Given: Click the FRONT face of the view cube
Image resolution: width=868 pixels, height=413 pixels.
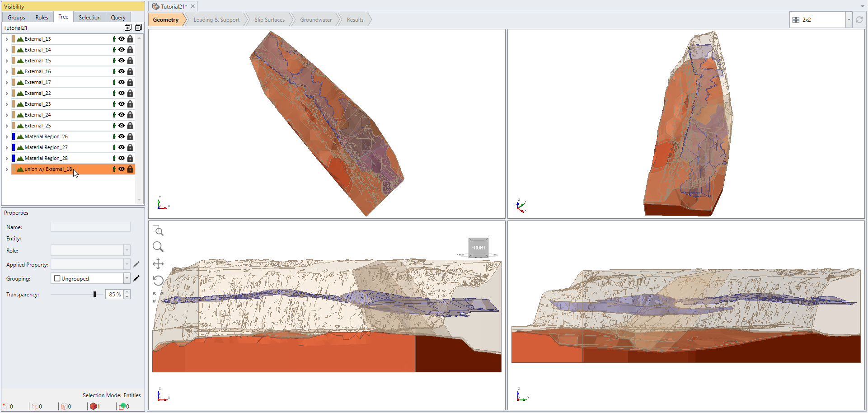Looking at the screenshot, I should click(478, 247).
